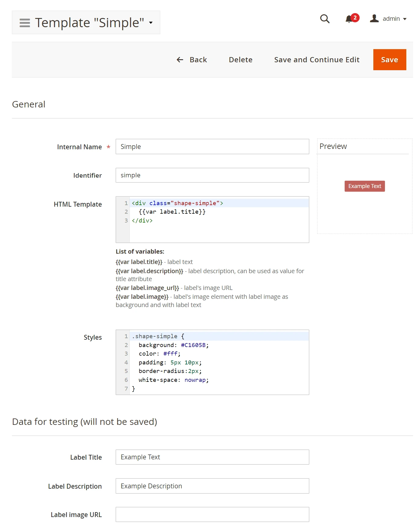The image size is (417, 532).
Task: Click the admin user avatar icon
Action: pyautogui.click(x=374, y=19)
